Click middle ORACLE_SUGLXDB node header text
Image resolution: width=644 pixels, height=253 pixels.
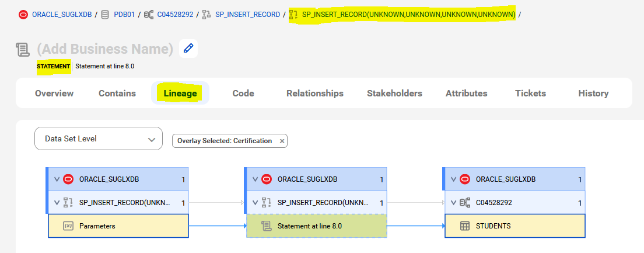pos(307,179)
